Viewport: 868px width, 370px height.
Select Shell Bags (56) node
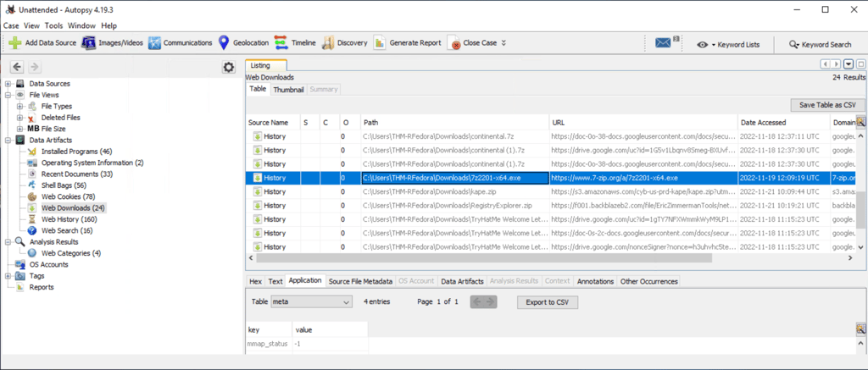tap(64, 185)
